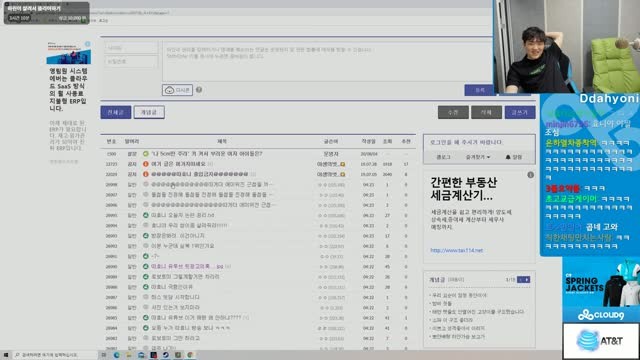640x360 pixels.
Task: Switch to the 개념글 tab
Action: pos(149,112)
